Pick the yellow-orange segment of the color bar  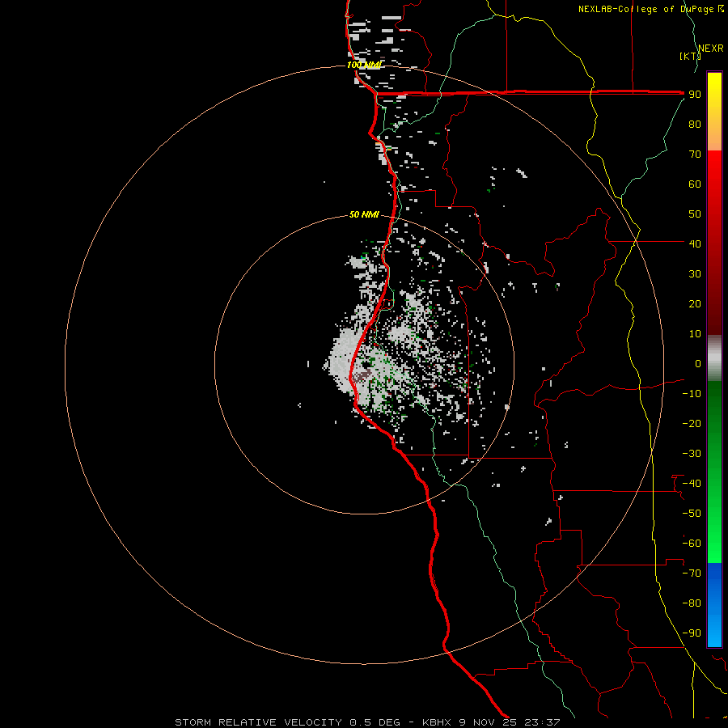pos(714,112)
